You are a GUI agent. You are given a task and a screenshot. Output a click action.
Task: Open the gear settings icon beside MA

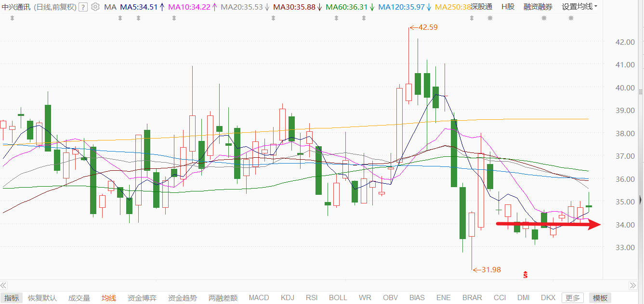tap(95, 7)
